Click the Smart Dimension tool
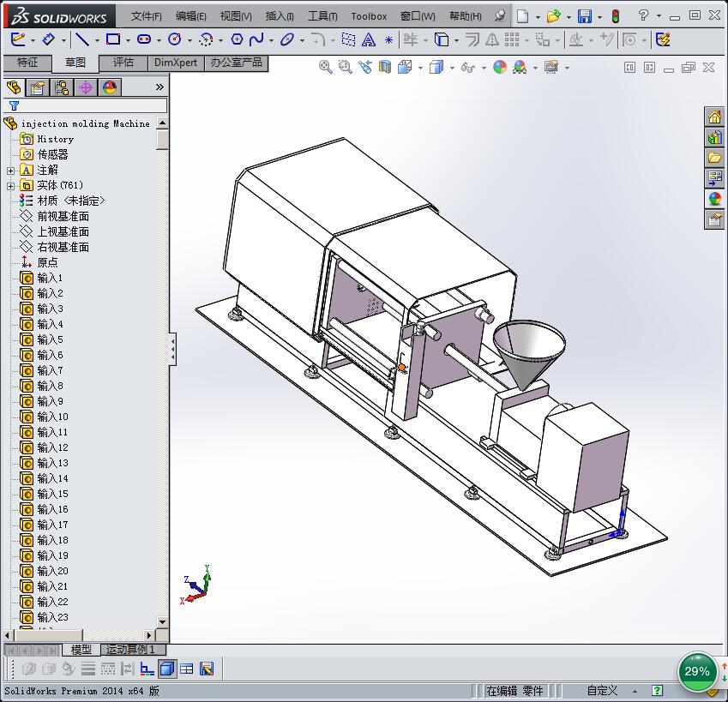 point(48,39)
